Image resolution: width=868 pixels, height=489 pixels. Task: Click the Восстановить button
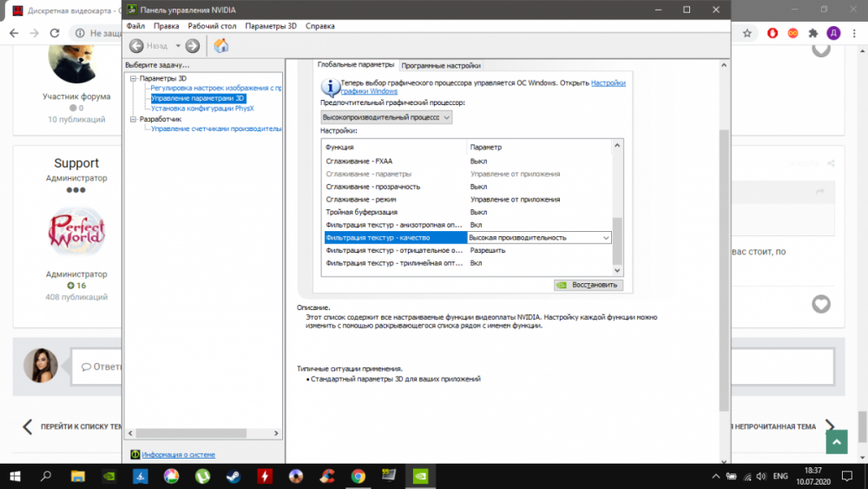click(x=588, y=285)
